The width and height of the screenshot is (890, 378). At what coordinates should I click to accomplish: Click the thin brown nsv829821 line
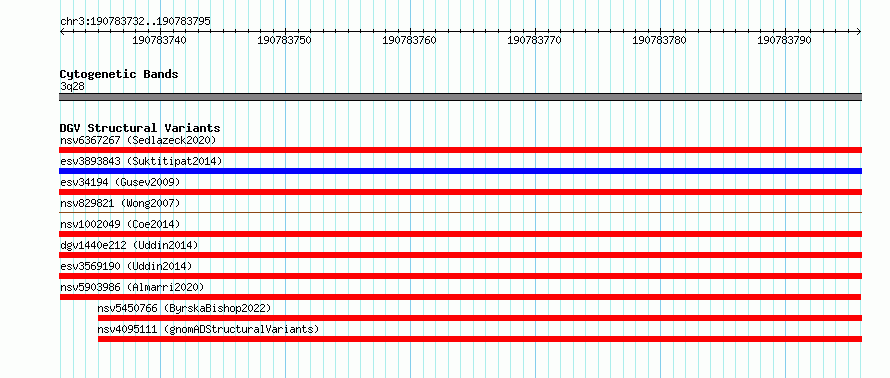pos(460,212)
